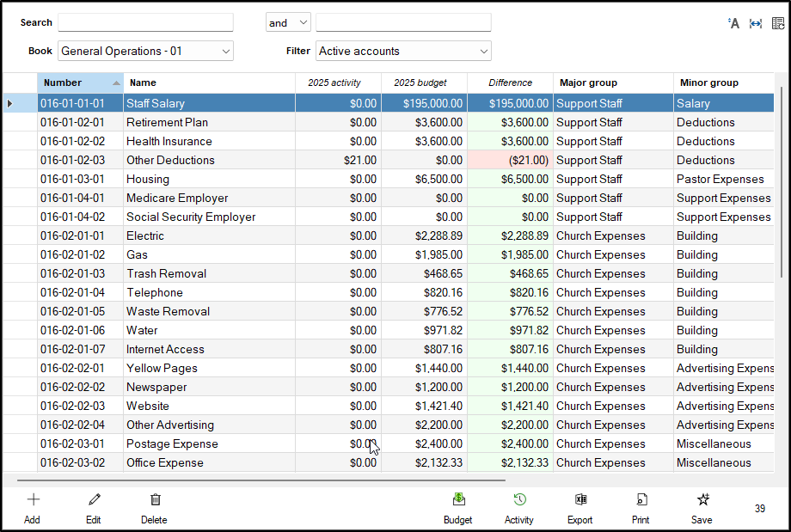
Task: Click the reset grid layout icon
Action: pyautogui.click(x=777, y=23)
